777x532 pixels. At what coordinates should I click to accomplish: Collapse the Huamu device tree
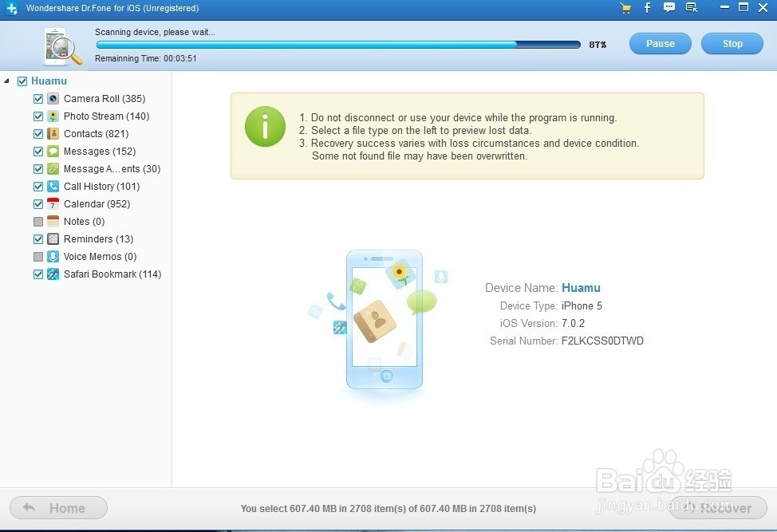[7, 81]
